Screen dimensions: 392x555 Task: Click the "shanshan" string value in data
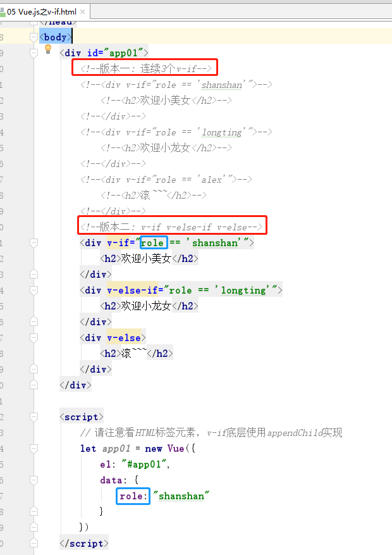tap(181, 496)
